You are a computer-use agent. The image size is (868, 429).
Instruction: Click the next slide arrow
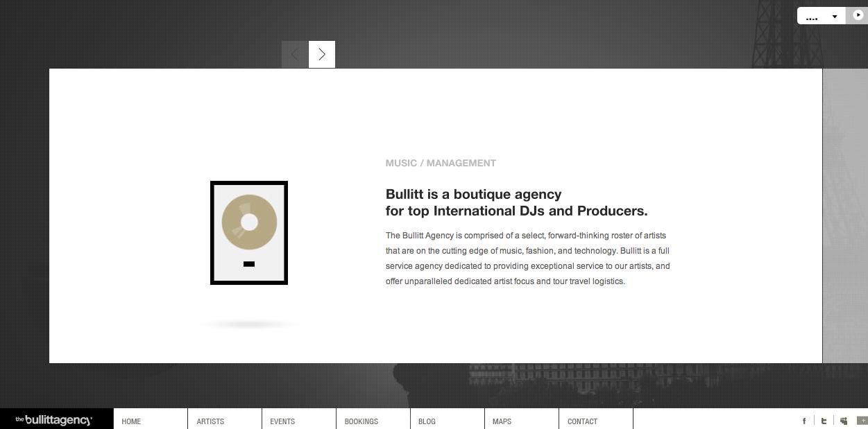(322, 55)
